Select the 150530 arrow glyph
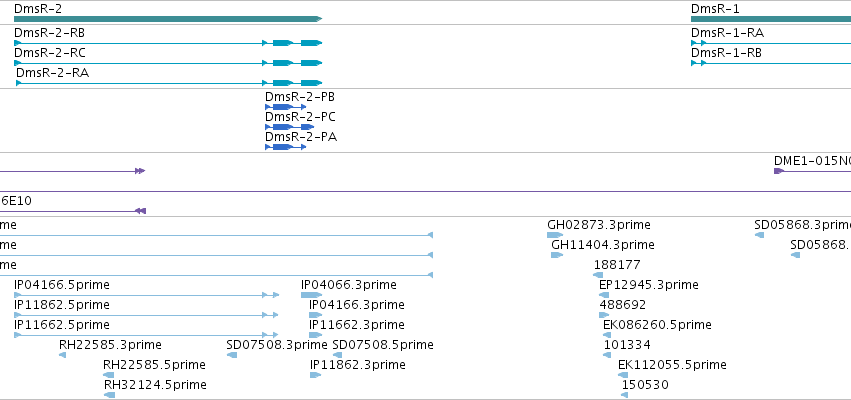Screen dimensions: 851x400 625,395
